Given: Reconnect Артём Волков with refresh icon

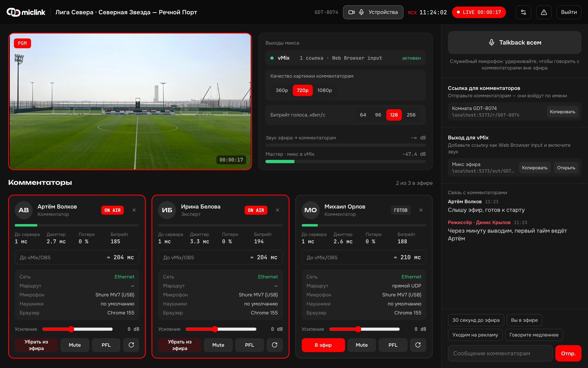Looking at the screenshot, I should click(x=131, y=345).
